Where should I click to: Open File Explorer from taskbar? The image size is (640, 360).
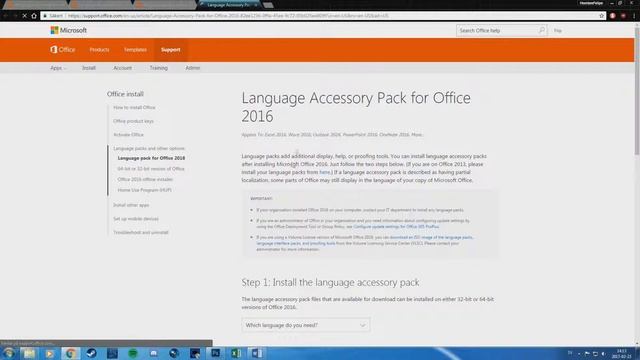pos(29,353)
